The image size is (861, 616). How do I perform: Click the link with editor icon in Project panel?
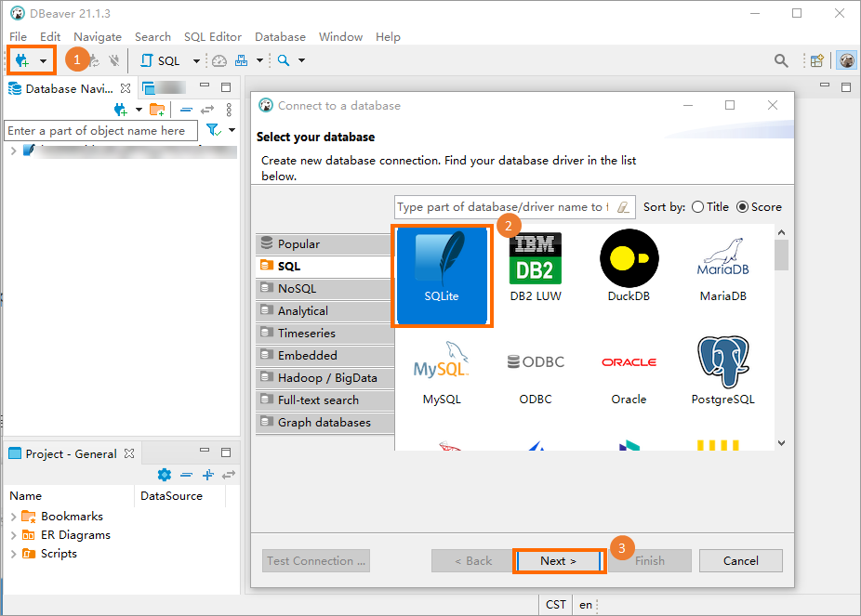point(229,475)
